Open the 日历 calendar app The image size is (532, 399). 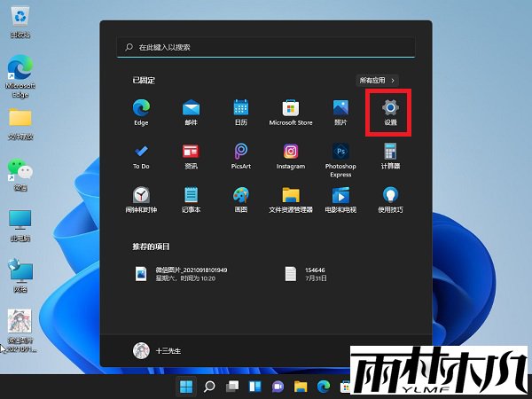point(241,113)
